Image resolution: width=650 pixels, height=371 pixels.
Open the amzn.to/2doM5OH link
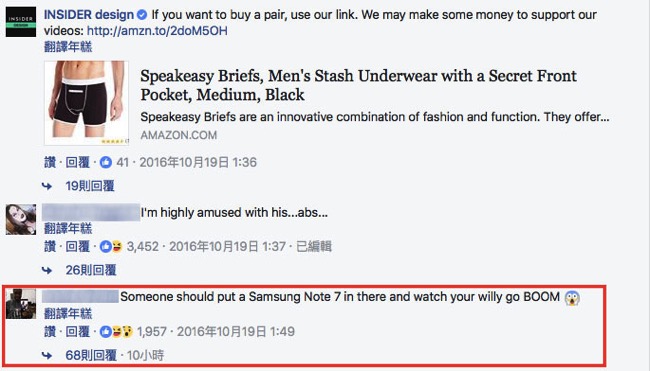coord(157,31)
